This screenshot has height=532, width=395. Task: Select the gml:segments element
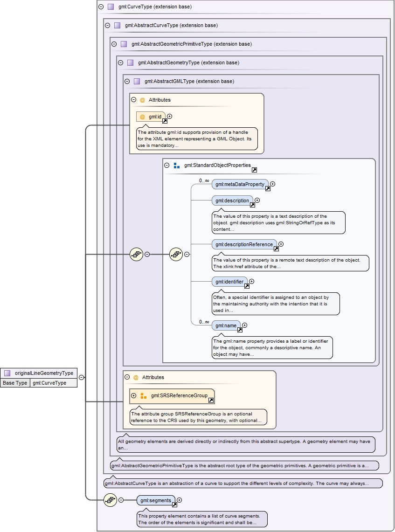[156, 500]
